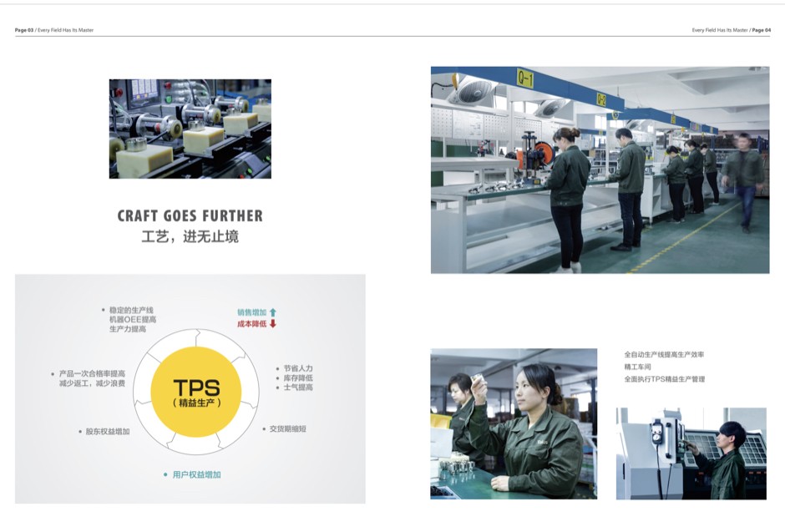
Task: Click the 工艺，进无止境 subtitle
Action: point(190,237)
